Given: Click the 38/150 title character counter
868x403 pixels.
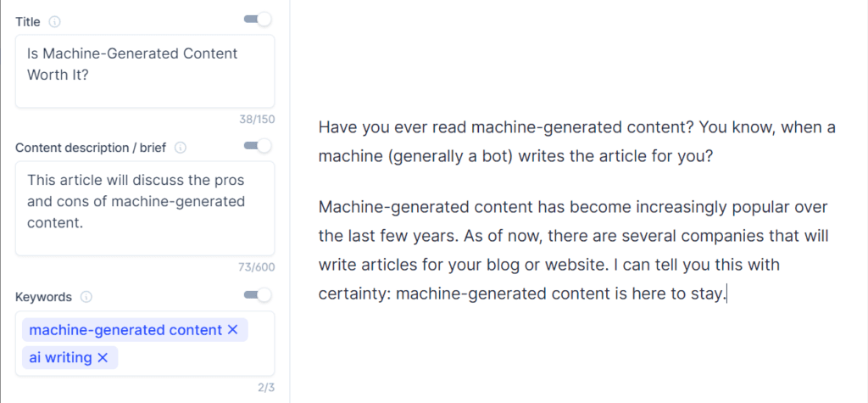Looking at the screenshot, I should (x=257, y=119).
